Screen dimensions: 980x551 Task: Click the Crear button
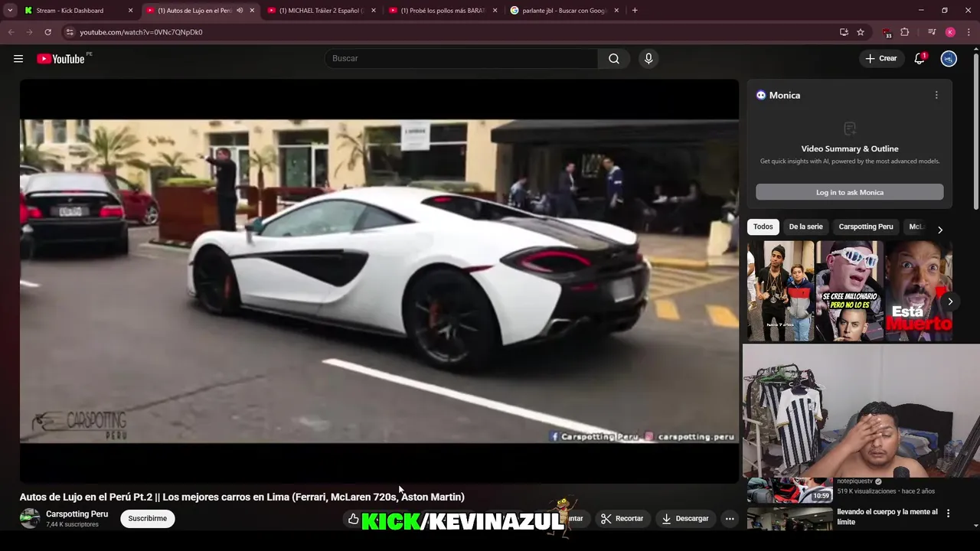881,59
